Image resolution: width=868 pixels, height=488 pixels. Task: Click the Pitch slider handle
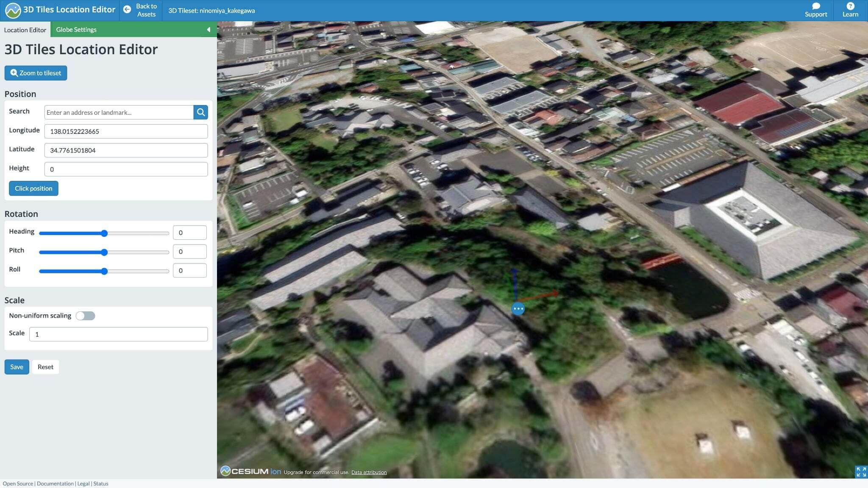104,252
